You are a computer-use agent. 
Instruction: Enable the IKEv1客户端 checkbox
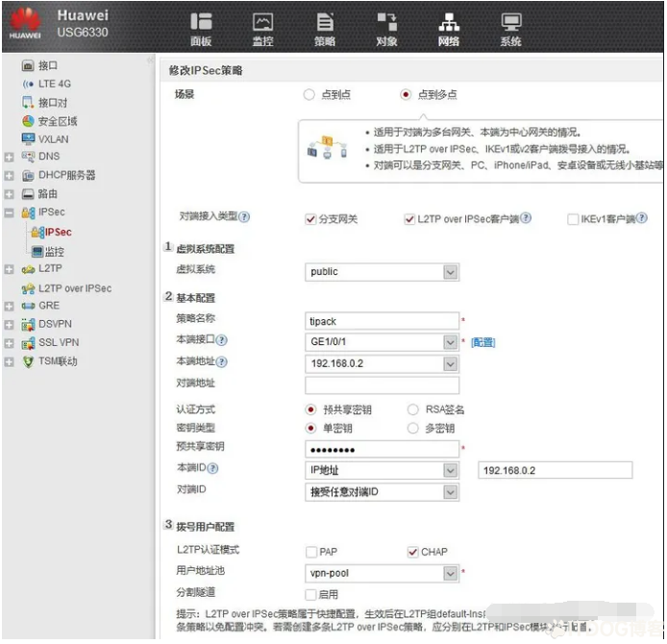pos(573,219)
